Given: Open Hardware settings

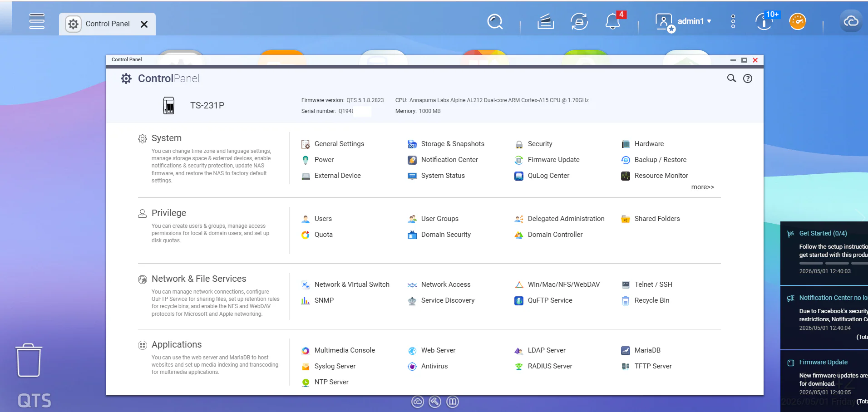Looking at the screenshot, I should (642, 144).
